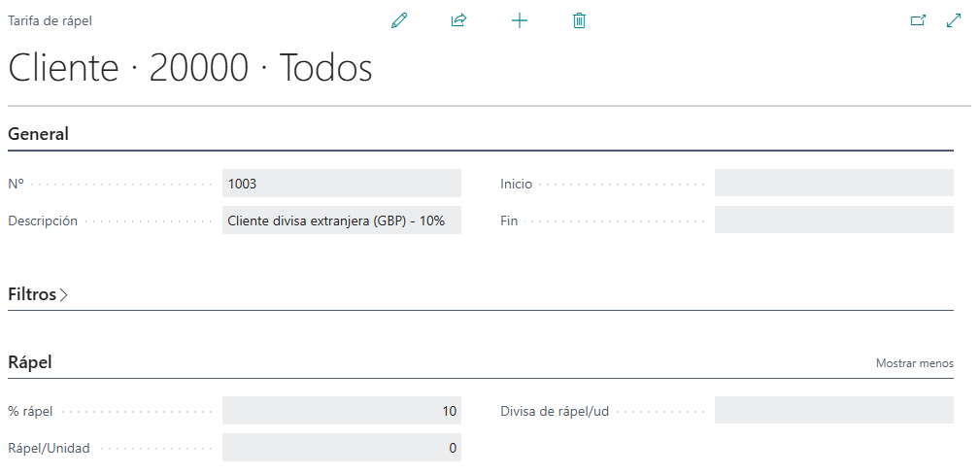Click the share icon
The height and width of the screenshot is (475, 980).
(x=459, y=20)
